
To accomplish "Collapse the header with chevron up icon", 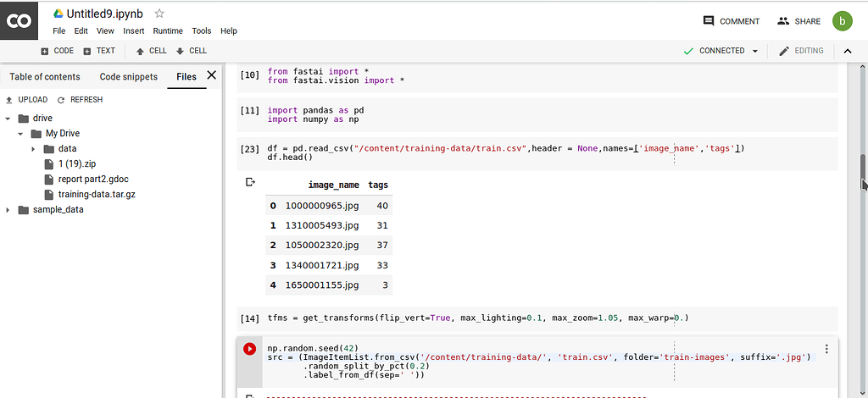I will click(847, 51).
